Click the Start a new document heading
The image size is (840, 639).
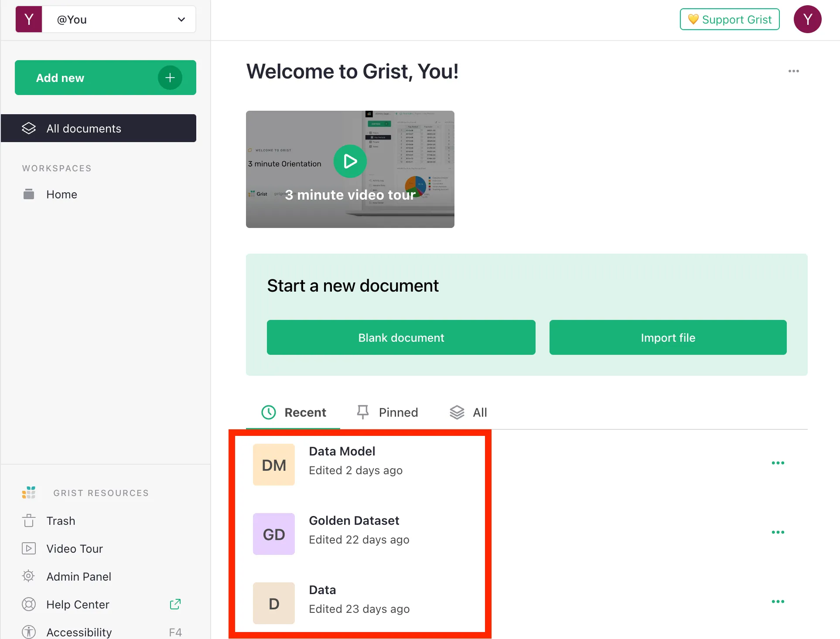pos(353,286)
